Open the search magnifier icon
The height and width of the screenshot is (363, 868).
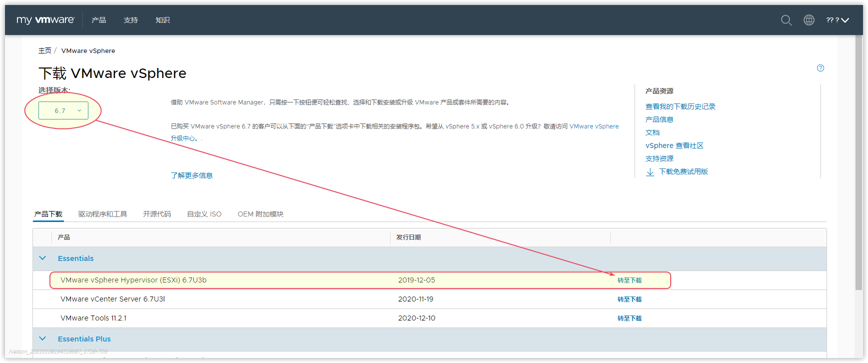pyautogui.click(x=786, y=20)
